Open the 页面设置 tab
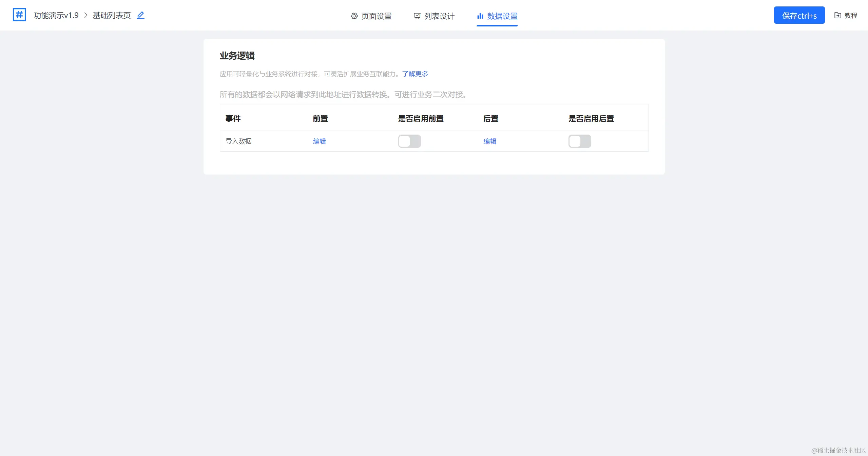868x456 pixels. (x=376, y=16)
